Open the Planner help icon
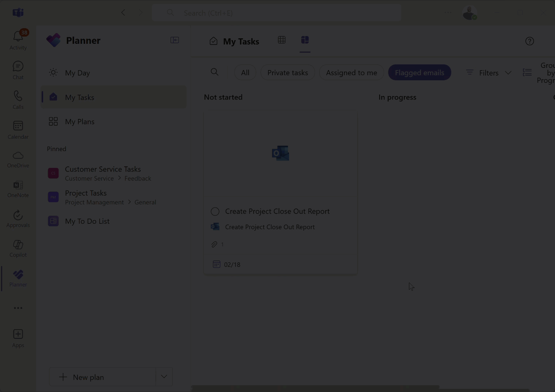This screenshot has width=555, height=392. tap(529, 41)
